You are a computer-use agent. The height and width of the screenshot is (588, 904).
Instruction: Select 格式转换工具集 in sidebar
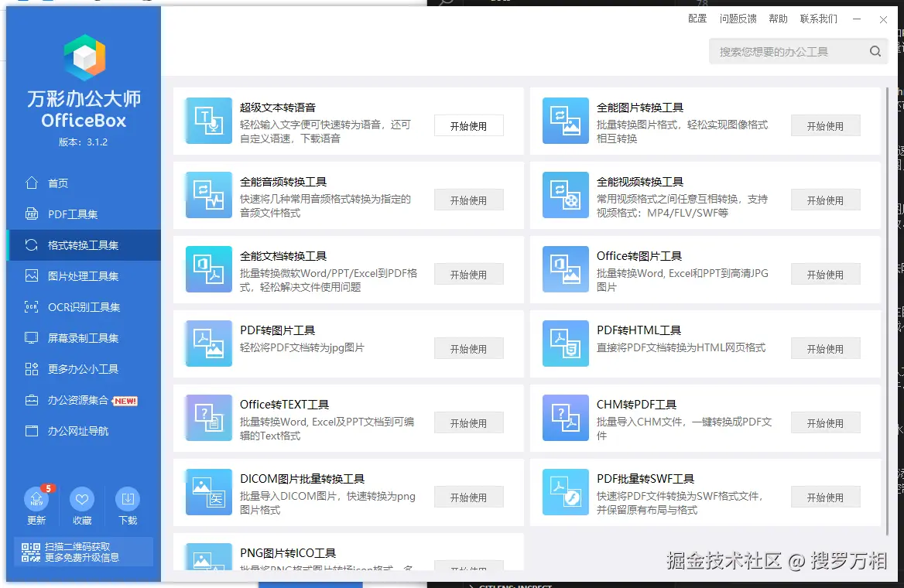tap(84, 245)
